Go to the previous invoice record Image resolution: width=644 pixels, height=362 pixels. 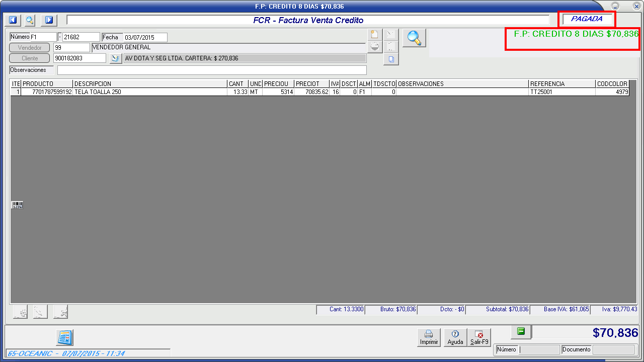pos(13,20)
